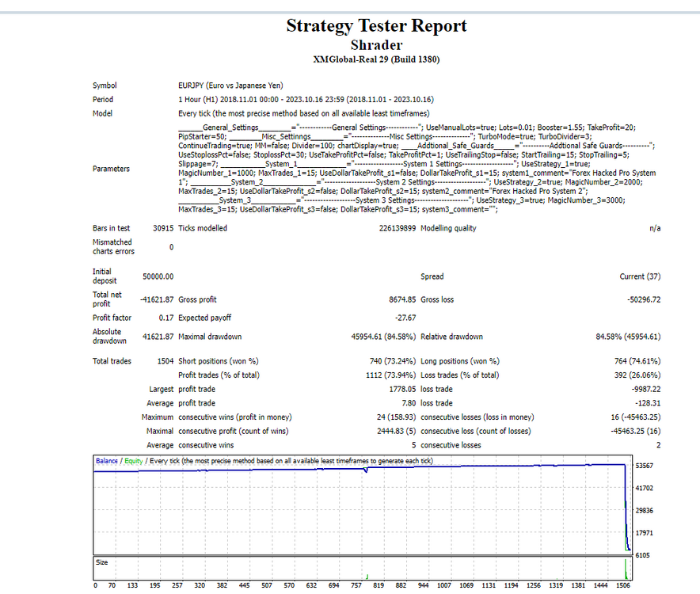Select the 1504 total trades value
Viewport: 700px width, 594px height.
165,361
